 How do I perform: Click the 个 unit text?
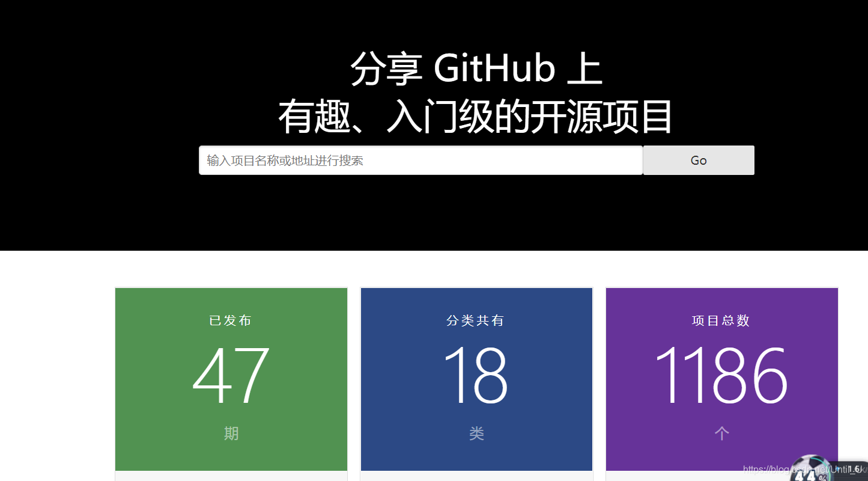coord(721,434)
